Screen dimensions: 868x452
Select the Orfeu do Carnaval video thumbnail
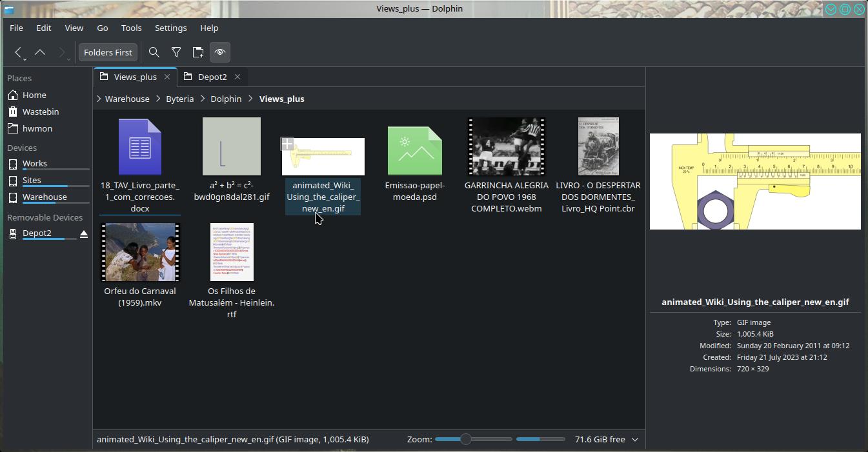[x=140, y=252]
